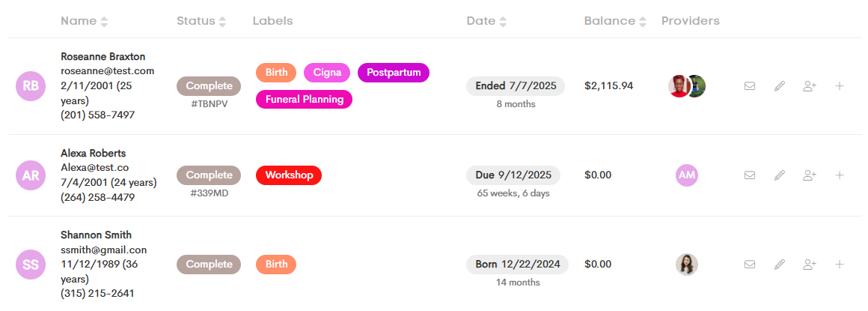Screen dimensions: 868x311
Task: Send message to Shannon Smith via envelope
Action: [x=750, y=265]
